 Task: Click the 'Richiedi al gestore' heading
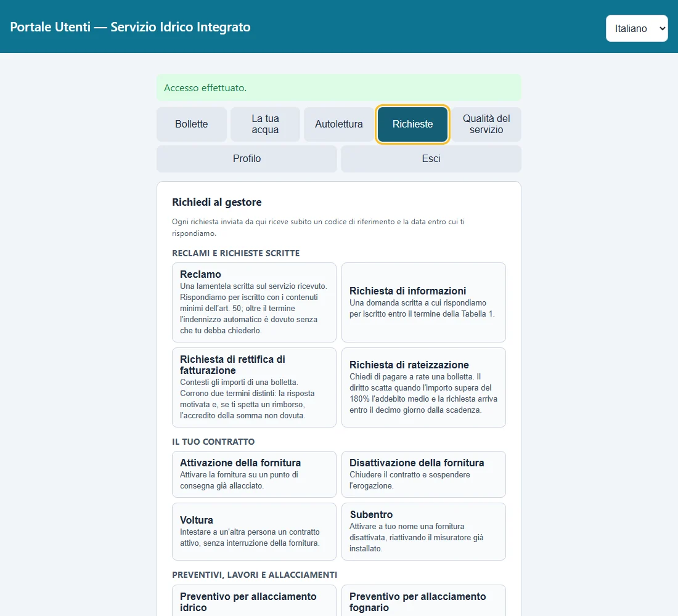point(216,202)
